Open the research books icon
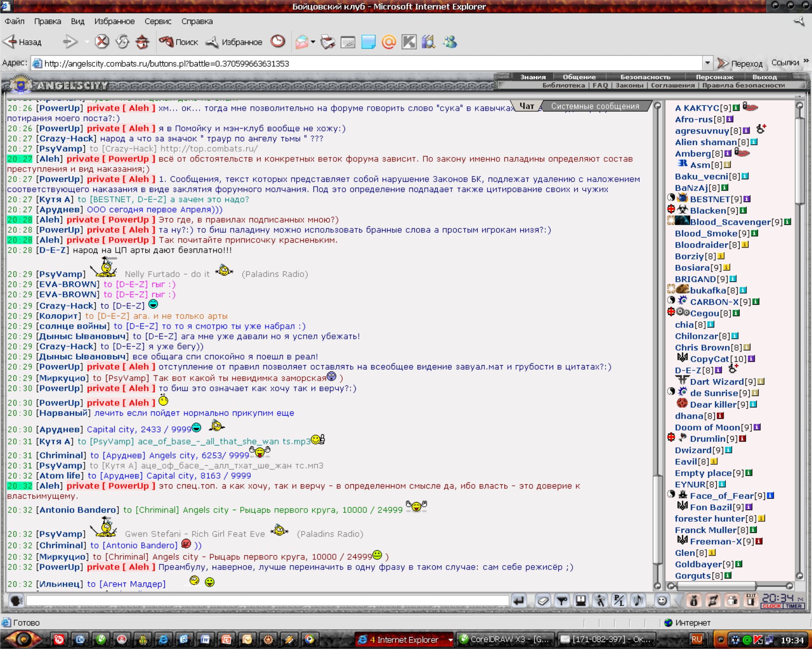Viewport: 812px width, 649px height. pos(429,42)
